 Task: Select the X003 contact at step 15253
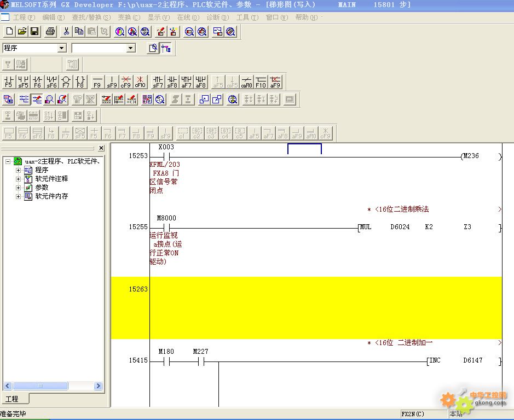click(166, 156)
